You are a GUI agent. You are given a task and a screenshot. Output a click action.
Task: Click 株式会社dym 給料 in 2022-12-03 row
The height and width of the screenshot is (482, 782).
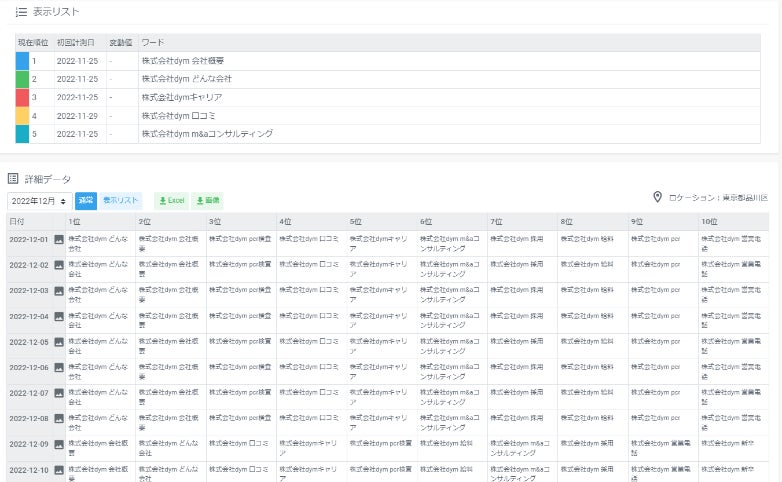pyautogui.click(x=587, y=290)
